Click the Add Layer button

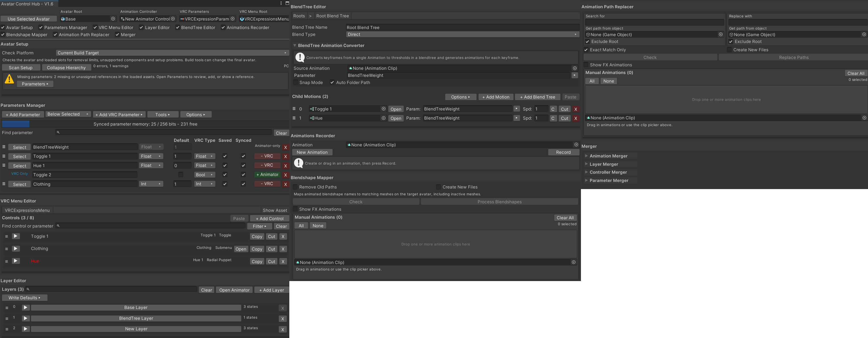point(272,290)
